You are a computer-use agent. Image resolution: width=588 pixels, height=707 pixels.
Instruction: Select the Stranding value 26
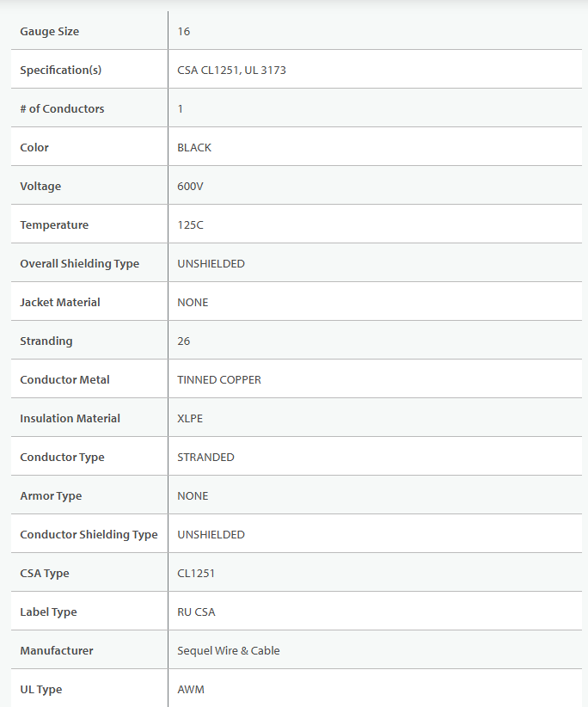tap(184, 341)
